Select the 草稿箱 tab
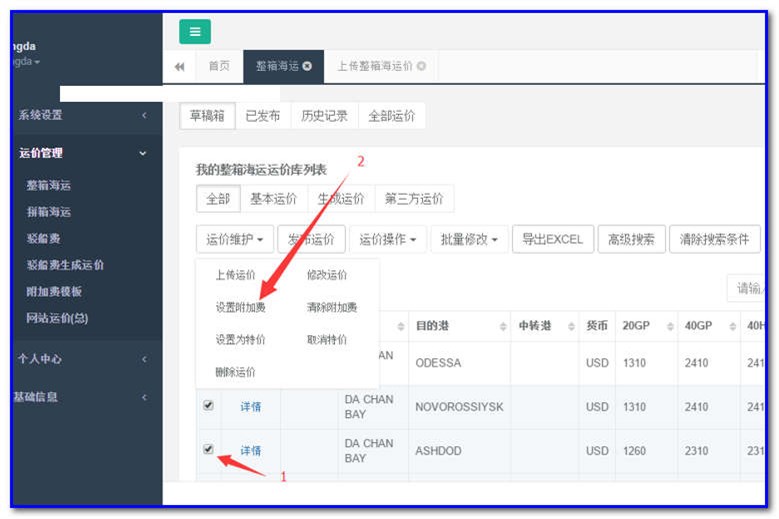 pyautogui.click(x=207, y=116)
